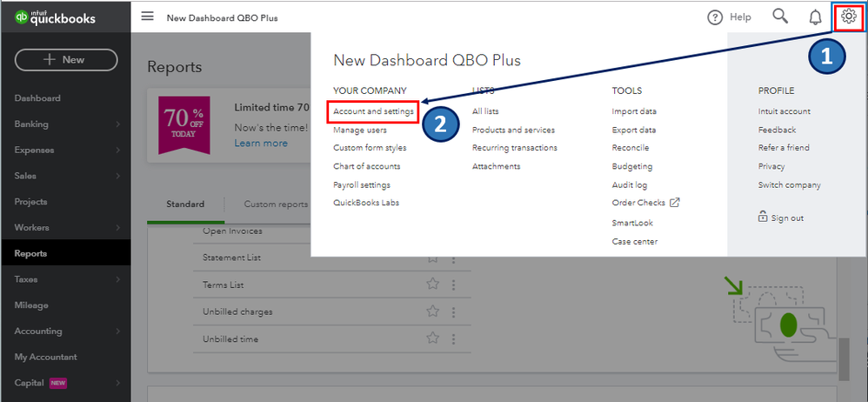Screen dimensions: 868x402
Task: Open Attachments under Lists
Action: point(496,166)
